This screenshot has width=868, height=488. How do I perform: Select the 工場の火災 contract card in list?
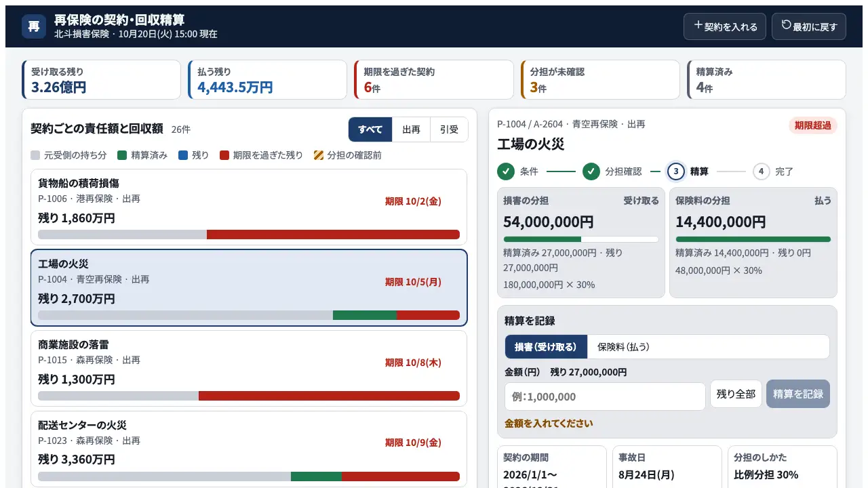[249, 287]
